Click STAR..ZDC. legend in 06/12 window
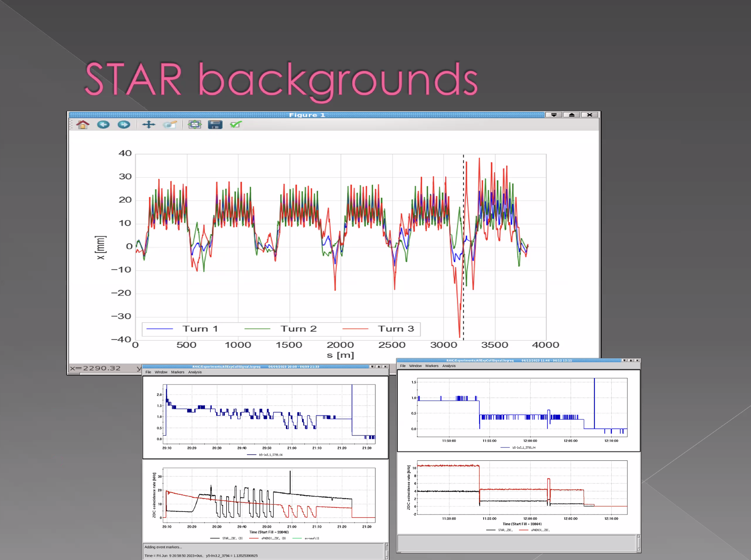The width and height of the screenshot is (751, 560). pyautogui.click(x=499, y=530)
